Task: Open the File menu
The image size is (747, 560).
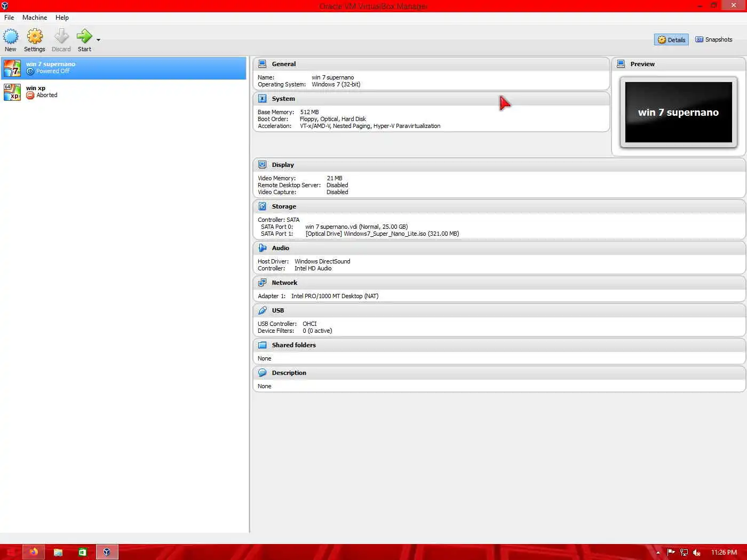Action: [x=9, y=18]
